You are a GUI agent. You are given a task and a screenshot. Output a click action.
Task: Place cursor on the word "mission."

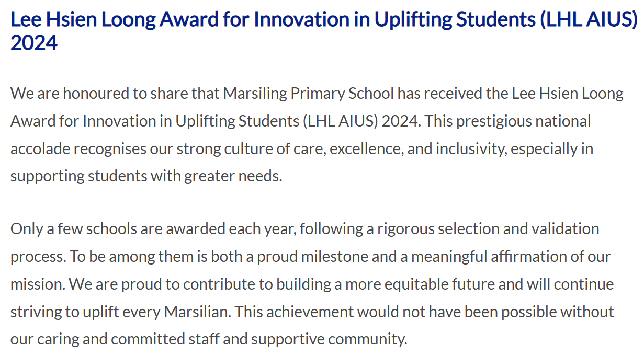(38, 283)
